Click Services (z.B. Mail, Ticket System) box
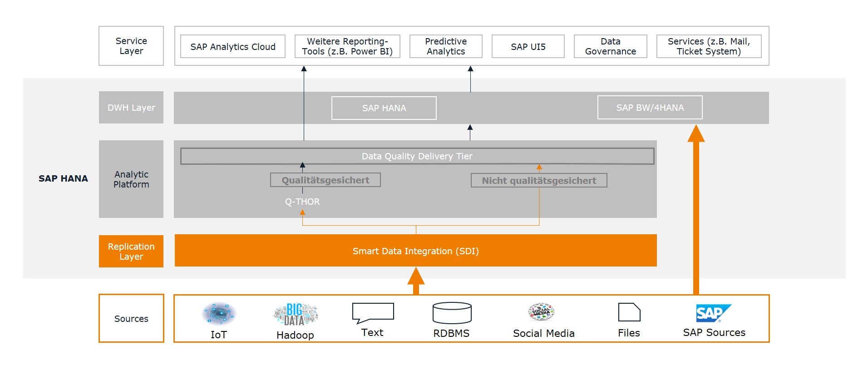Viewport: 868px width, 375px height. [x=709, y=46]
